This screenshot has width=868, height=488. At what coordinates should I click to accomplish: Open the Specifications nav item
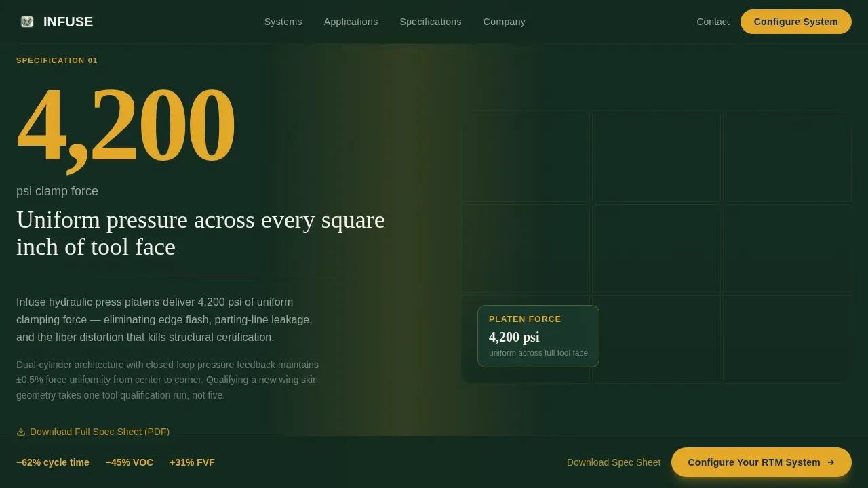(431, 22)
